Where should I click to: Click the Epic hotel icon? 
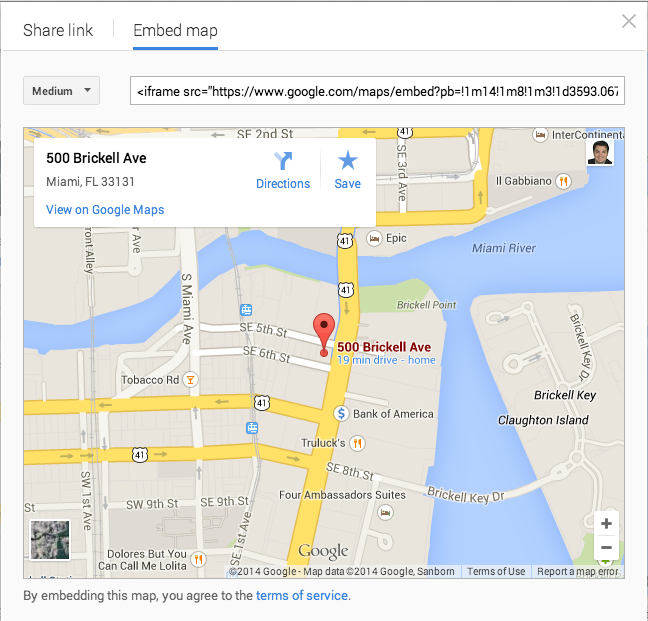[x=374, y=238]
